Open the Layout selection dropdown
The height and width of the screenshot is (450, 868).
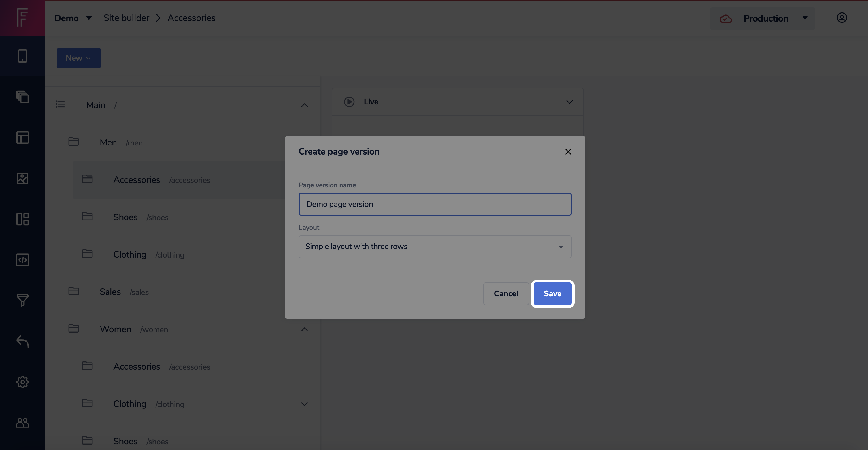tap(435, 247)
